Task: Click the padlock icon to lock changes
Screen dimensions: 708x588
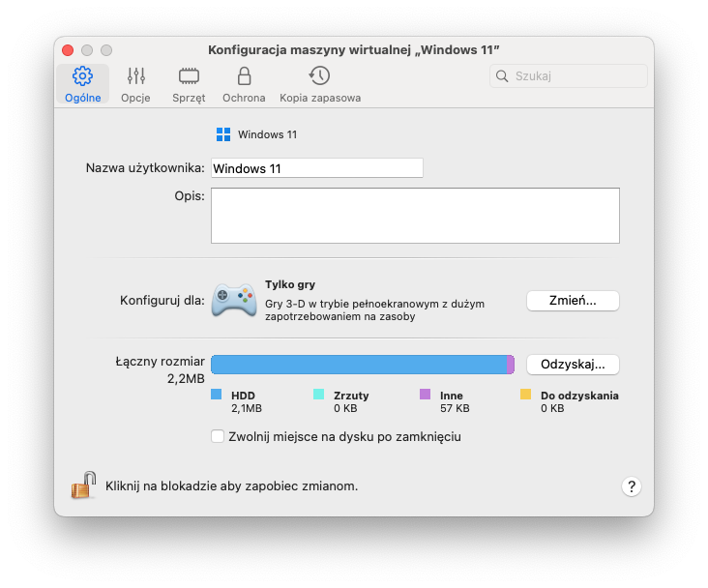Action: point(83,485)
